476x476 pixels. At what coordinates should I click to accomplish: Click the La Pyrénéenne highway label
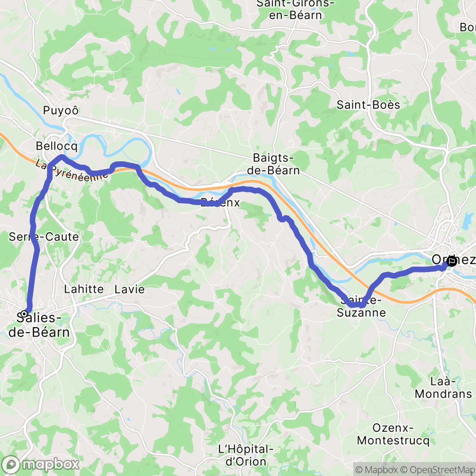pos(72,171)
